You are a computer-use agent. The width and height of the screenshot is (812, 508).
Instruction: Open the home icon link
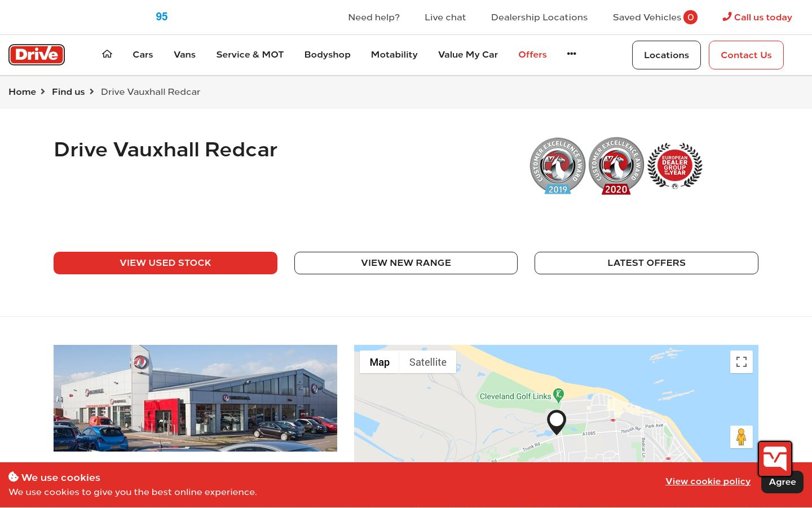click(107, 54)
